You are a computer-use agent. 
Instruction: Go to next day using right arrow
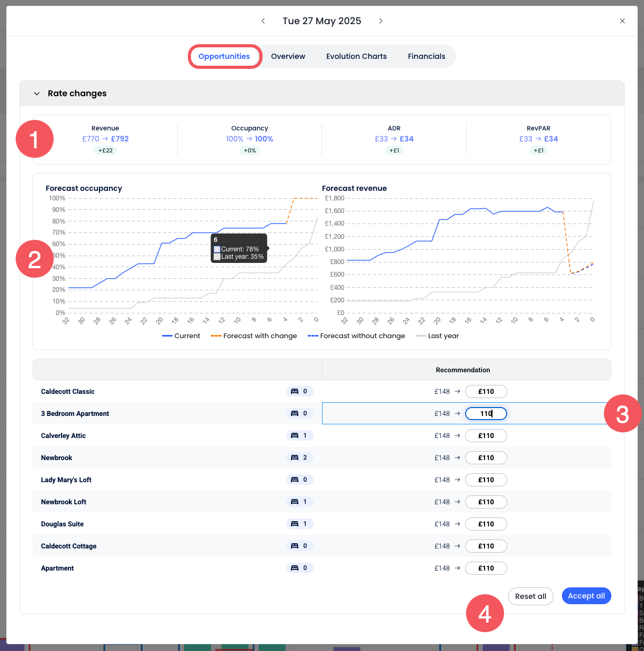tap(381, 21)
